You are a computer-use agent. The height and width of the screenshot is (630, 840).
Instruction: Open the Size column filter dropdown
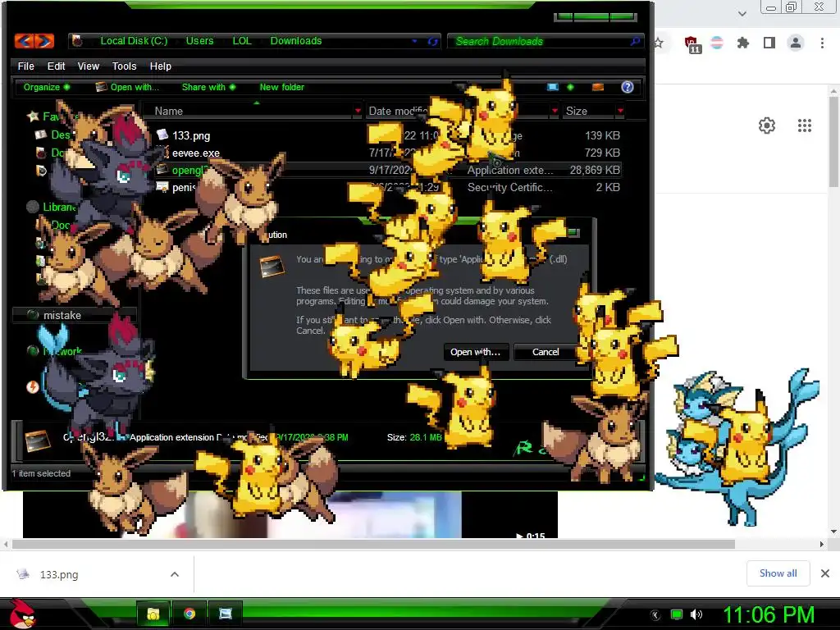pyautogui.click(x=620, y=111)
